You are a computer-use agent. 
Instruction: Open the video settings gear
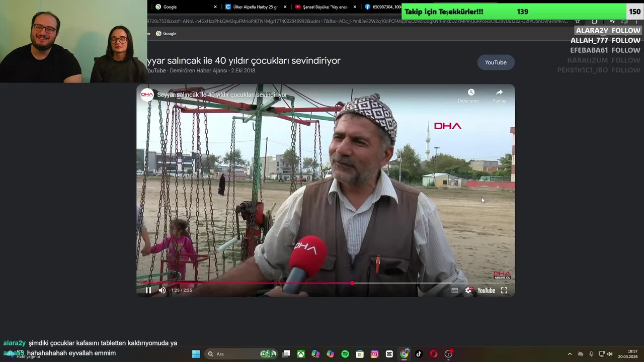(469, 291)
